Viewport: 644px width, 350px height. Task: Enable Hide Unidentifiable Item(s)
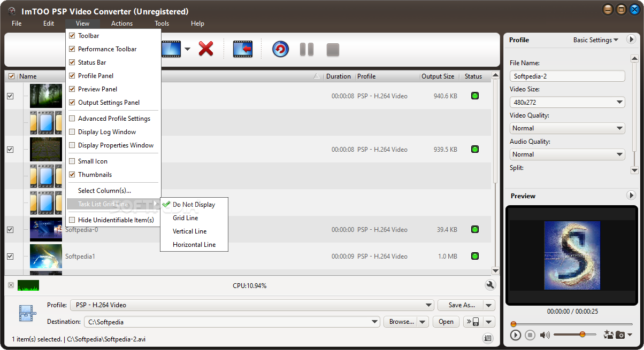72,220
